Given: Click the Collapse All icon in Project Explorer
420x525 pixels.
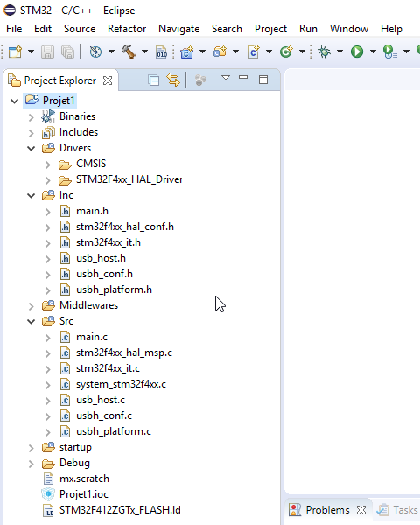Looking at the screenshot, I should (154, 80).
